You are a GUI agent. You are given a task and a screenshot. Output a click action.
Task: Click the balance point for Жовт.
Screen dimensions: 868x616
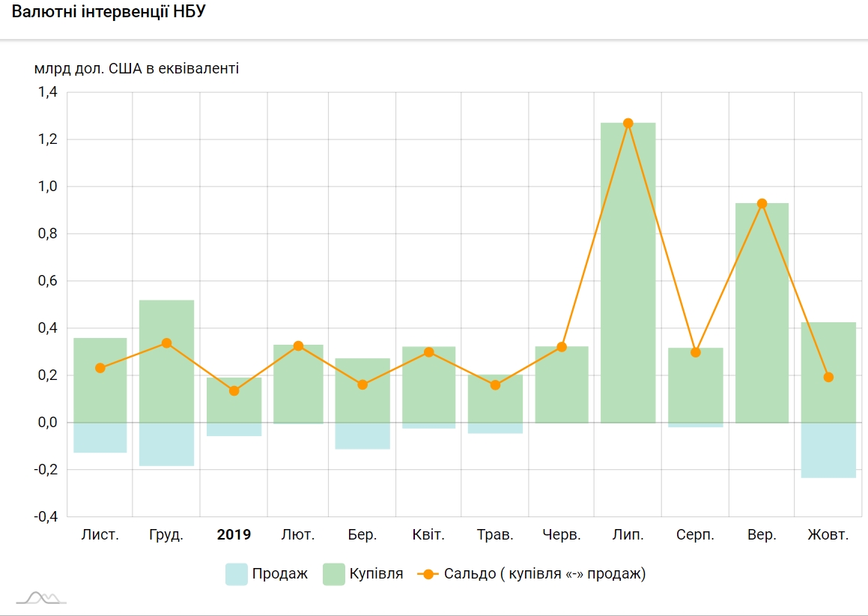tap(828, 377)
